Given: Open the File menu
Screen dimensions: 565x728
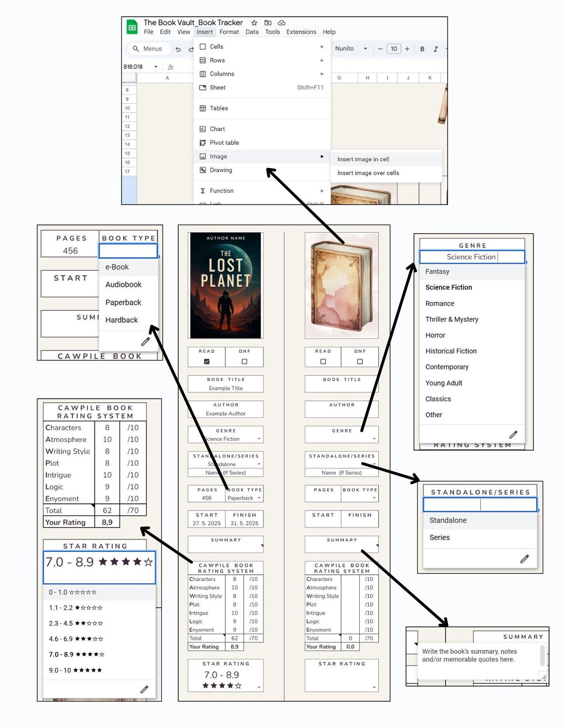Looking at the screenshot, I should click(x=148, y=32).
